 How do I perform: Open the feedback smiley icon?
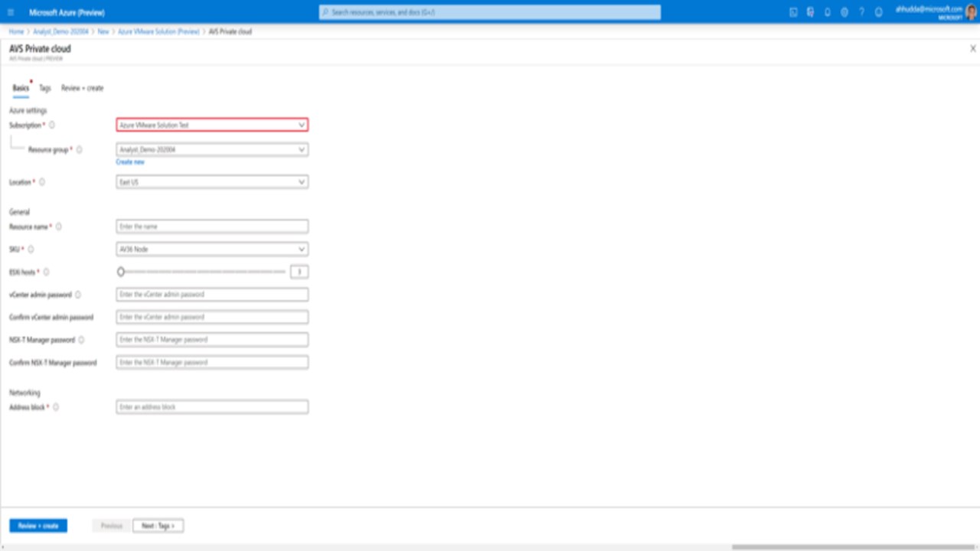coord(879,12)
